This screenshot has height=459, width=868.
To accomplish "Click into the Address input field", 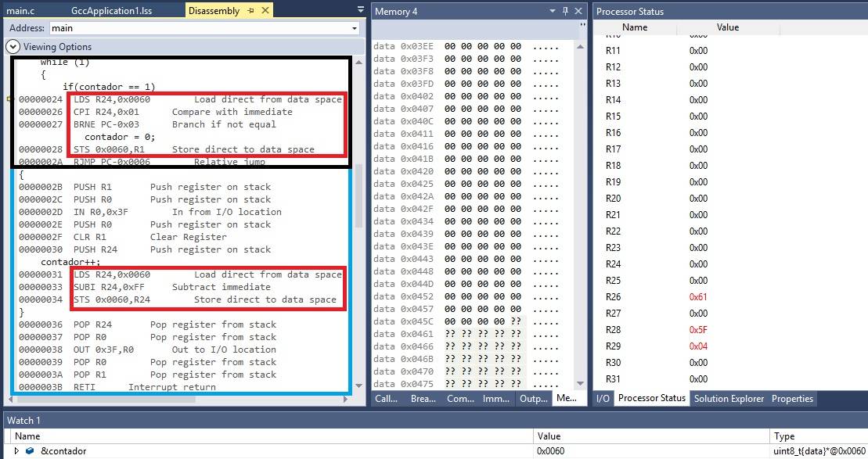I will [196, 29].
